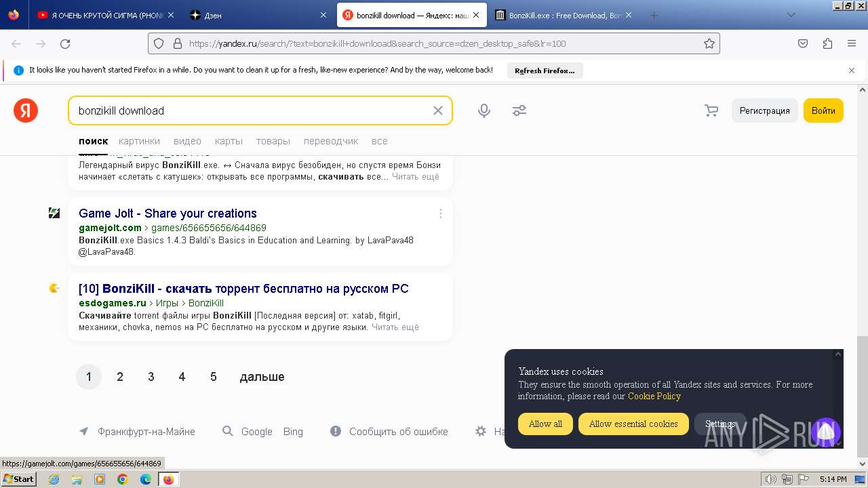Open options menu for Game Jolt result

pos(441,213)
